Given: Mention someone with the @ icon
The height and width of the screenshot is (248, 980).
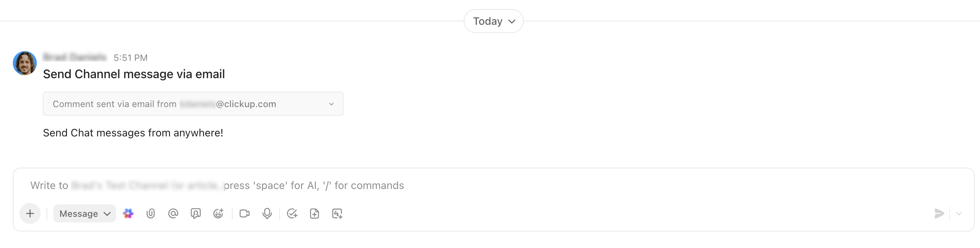Looking at the screenshot, I should click(174, 213).
